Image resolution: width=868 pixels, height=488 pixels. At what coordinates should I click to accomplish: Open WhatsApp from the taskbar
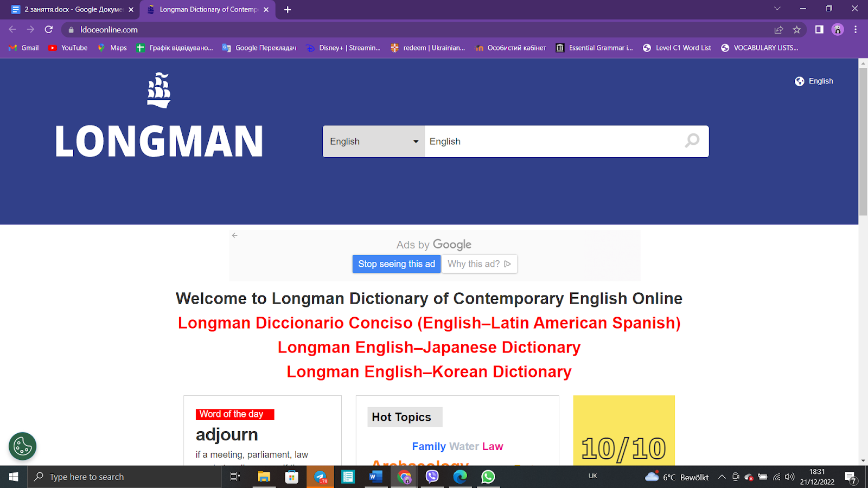[488, 477]
